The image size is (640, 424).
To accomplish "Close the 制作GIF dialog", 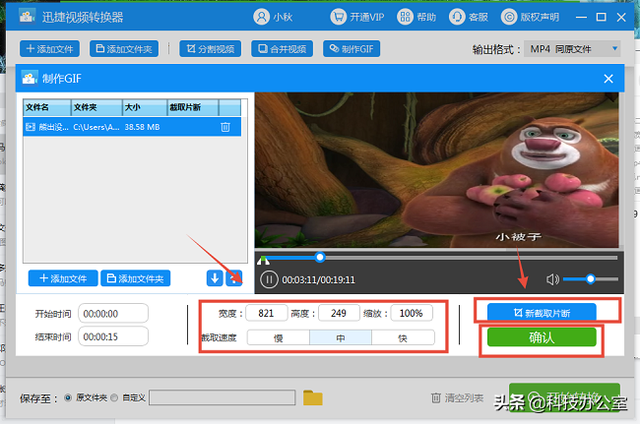I will [x=608, y=79].
